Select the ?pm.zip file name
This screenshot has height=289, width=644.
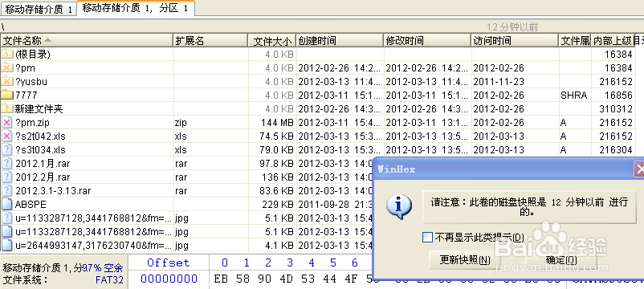32,122
